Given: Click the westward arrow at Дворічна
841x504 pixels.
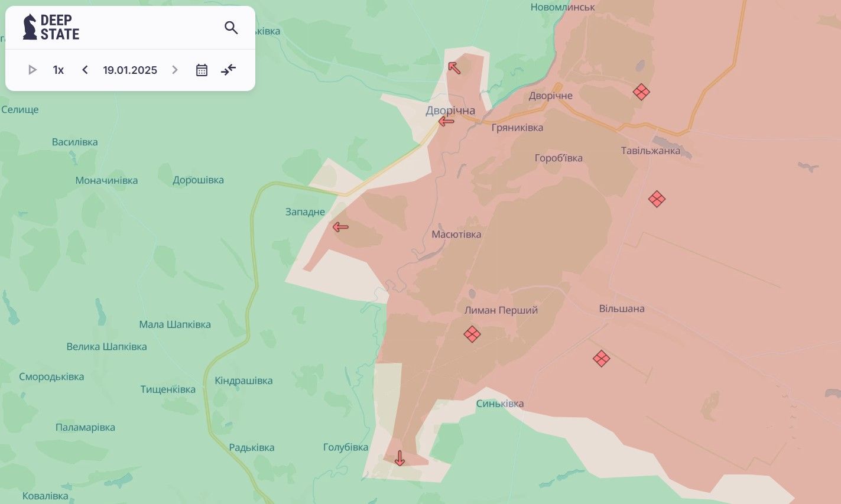Looking at the screenshot, I should (446, 122).
